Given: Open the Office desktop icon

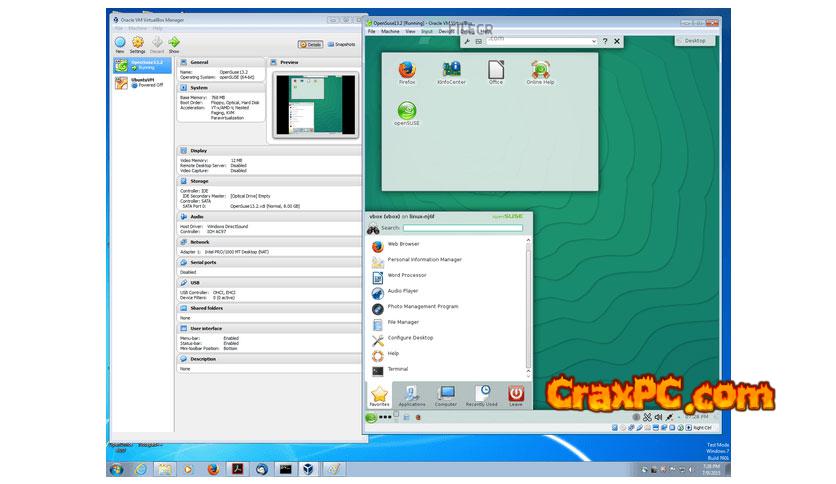Looking at the screenshot, I should (x=495, y=71).
